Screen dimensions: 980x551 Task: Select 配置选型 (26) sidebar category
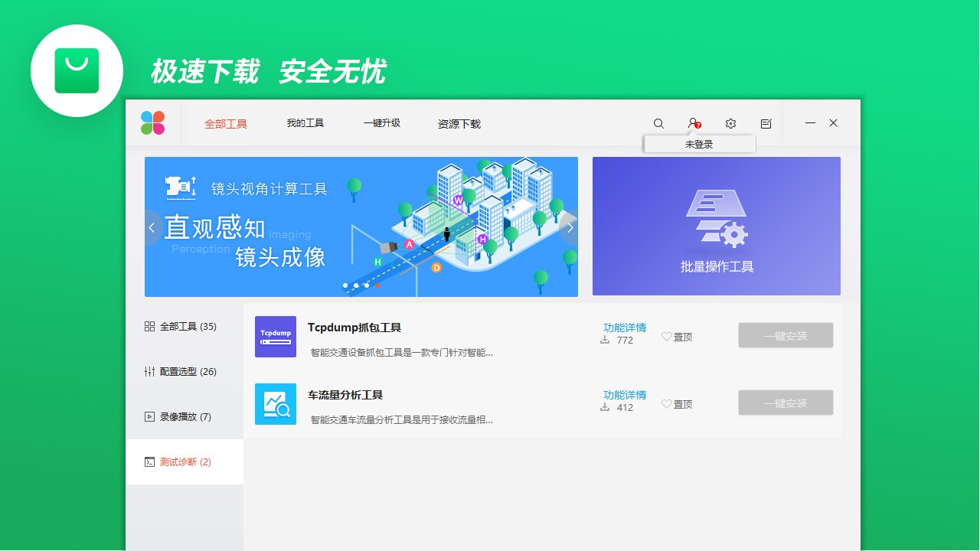[185, 372]
